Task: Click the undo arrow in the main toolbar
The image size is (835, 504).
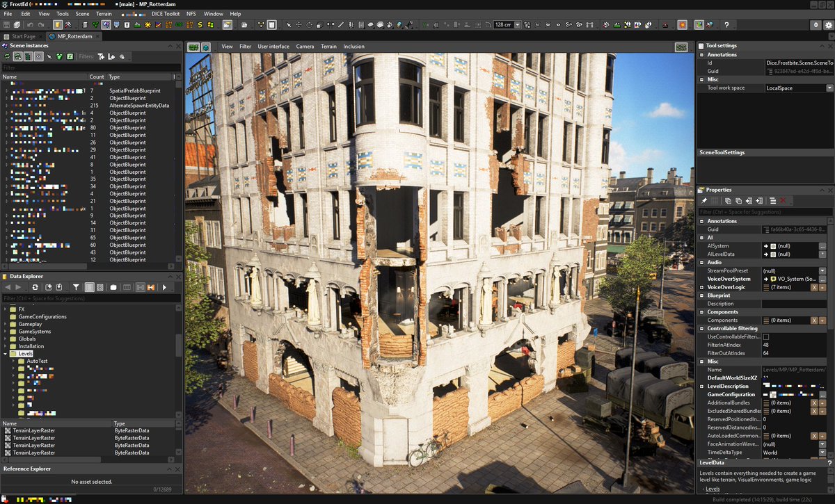Action: 30,25
